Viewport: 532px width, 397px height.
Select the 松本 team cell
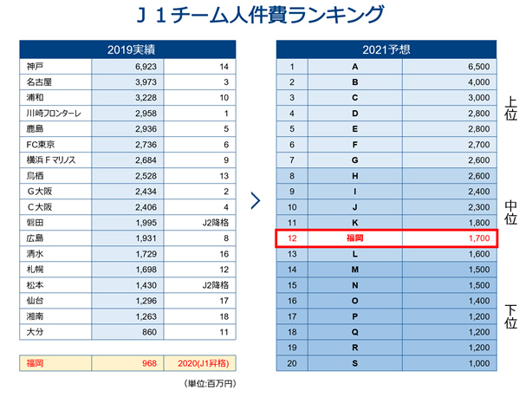(55, 285)
